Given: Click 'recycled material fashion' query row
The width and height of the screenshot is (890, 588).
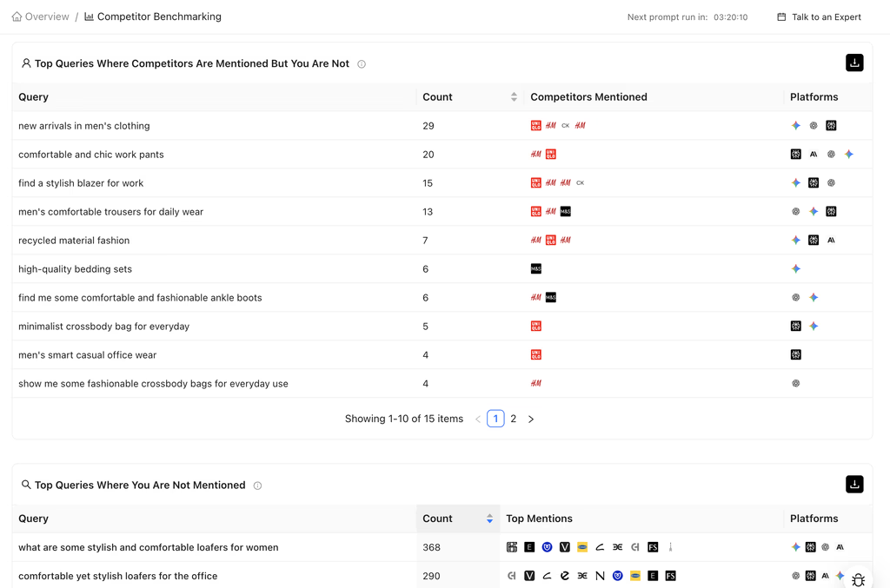Looking at the screenshot, I should pyautogui.click(x=74, y=241).
